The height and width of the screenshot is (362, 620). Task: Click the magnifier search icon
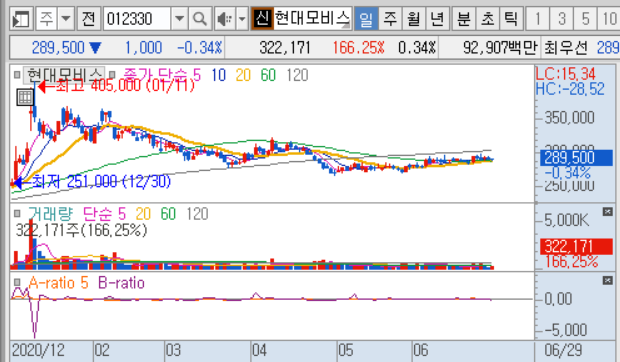coord(200,18)
